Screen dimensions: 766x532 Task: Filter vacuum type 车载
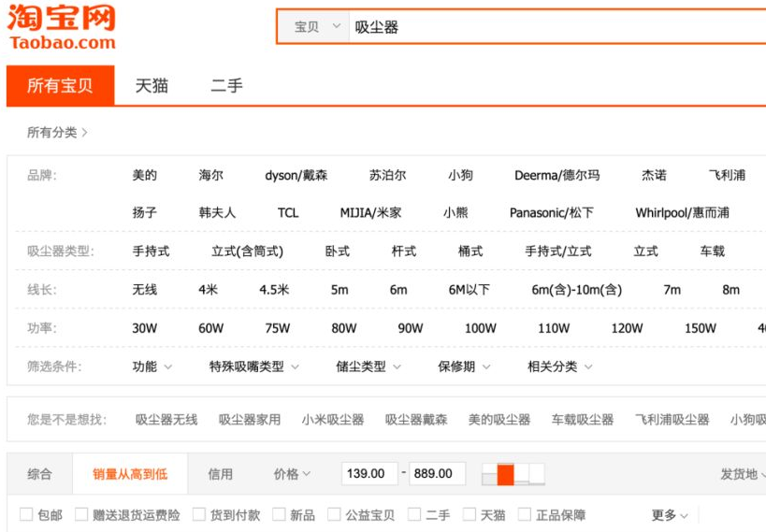click(x=713, y=252)
